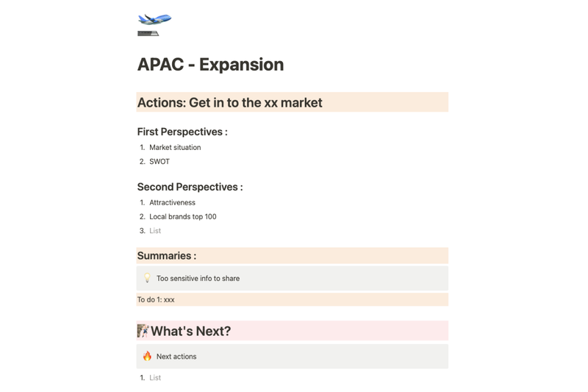Viewport: 588px width, 392px height.
Task: Select Local brands top 100 item
Action: click(x=182, y=217)
